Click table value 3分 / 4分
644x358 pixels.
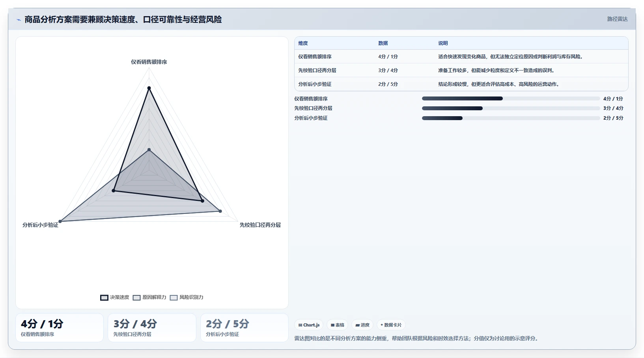click(388, 70)
